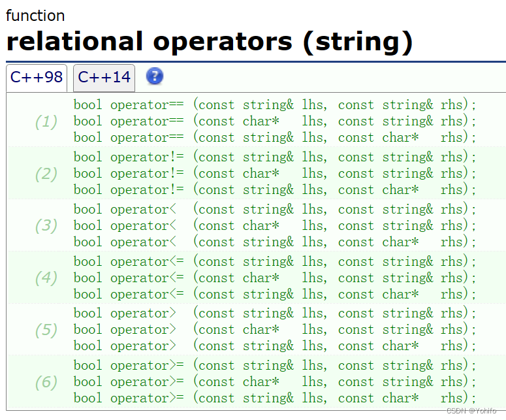Click operator> with two string& parameters

point(275,313)
